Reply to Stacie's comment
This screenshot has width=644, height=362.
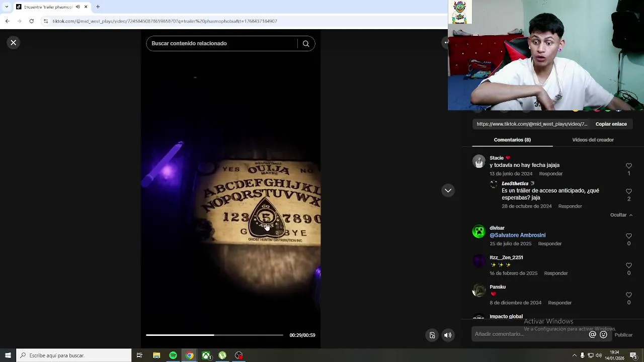pos(551,174)
